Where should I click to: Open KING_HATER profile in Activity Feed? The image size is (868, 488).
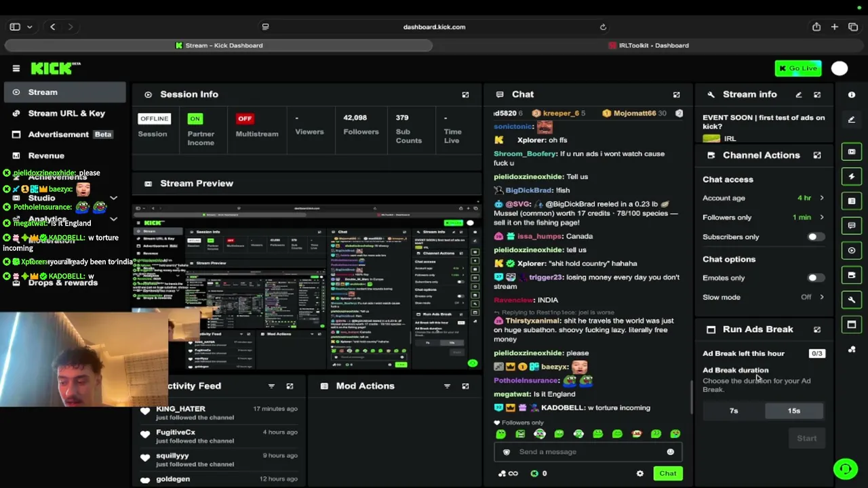pyautogui.click(x=180, y=409)
